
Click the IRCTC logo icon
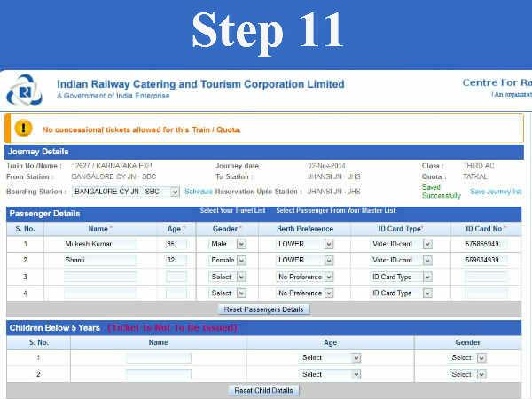pyautogui.click(x=24, y=90)
